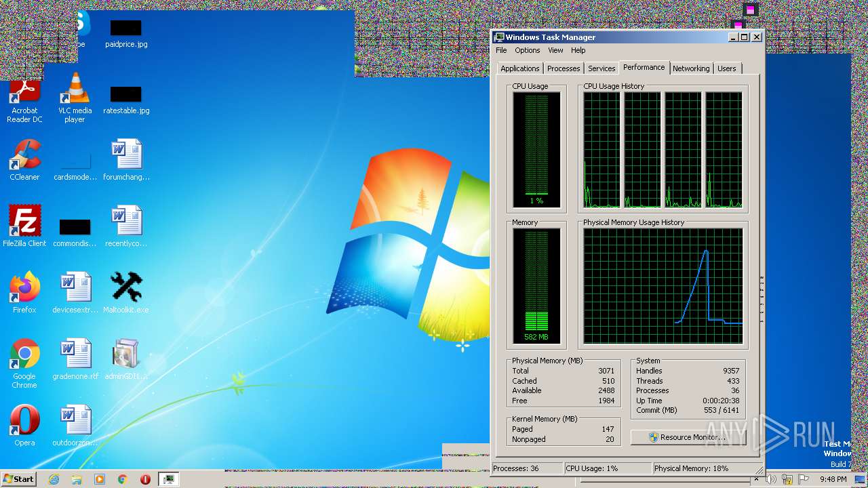This screenshot has width=868, height=488.
Task: Switch to the Processes tab
Action: click(564, 68)
